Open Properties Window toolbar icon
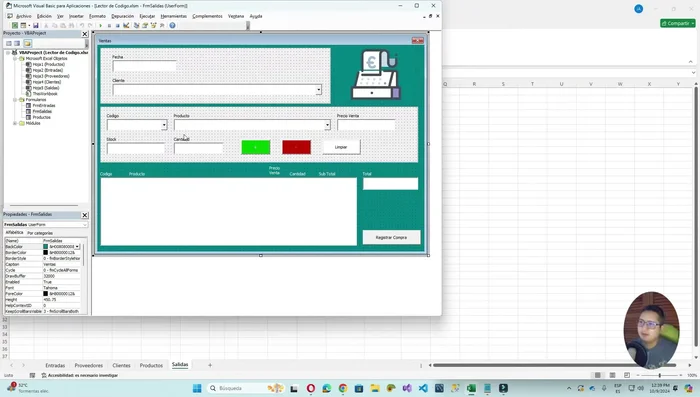Viewport: 700px width, 397px height. [145, 25]
